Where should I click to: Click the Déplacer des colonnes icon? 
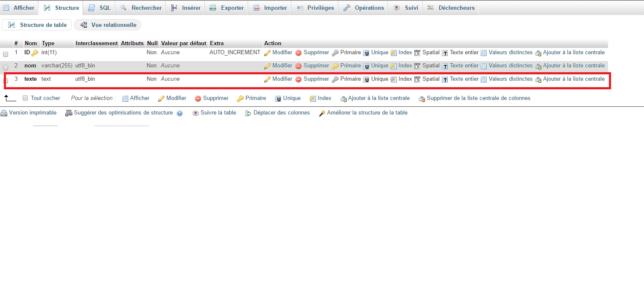point(248,113)
